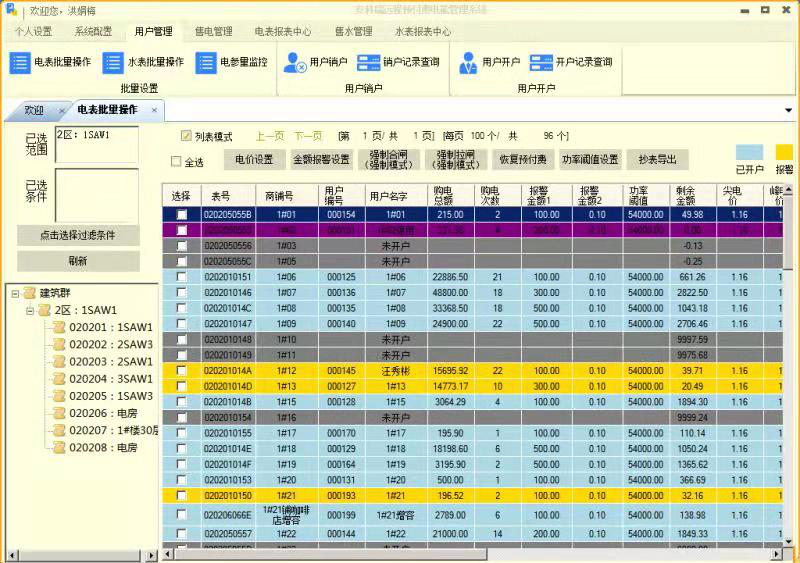
Task: Click the 已选范围 text field
Action: point(97,144)
